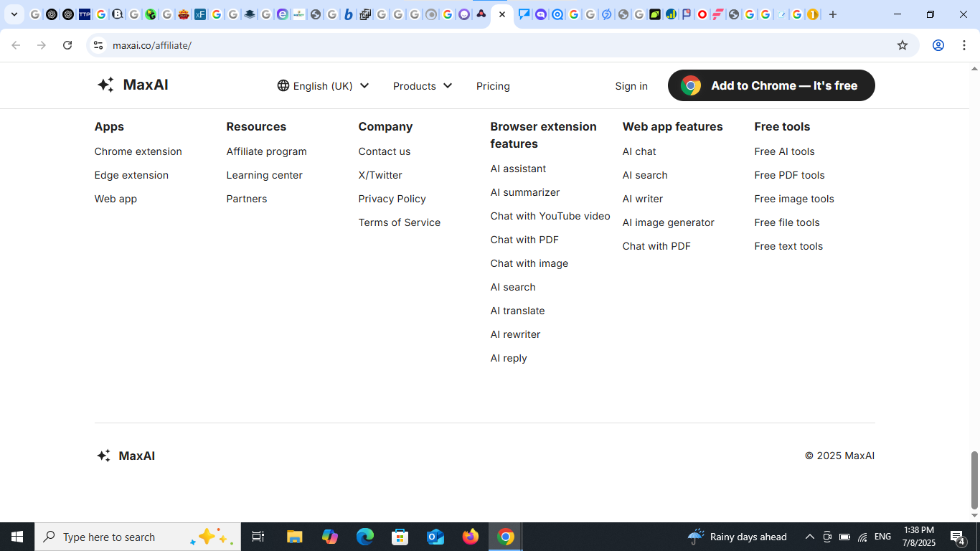Screen dimensions: 980x551
Task: Open X/Twitter link
Action: tap(380, 175)
